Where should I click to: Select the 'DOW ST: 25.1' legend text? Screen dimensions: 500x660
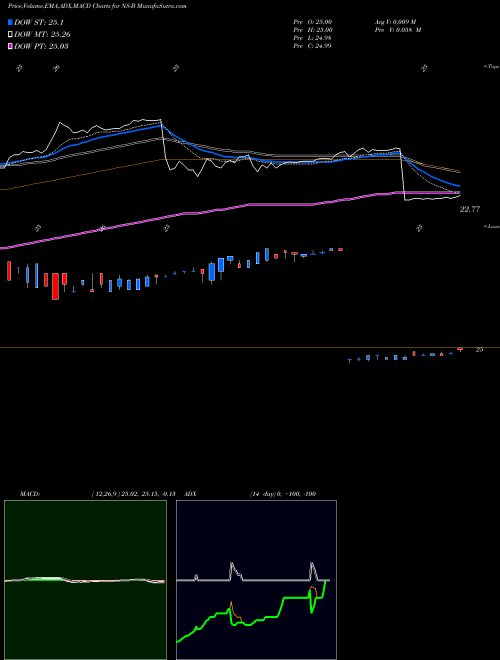pos(39,22)
